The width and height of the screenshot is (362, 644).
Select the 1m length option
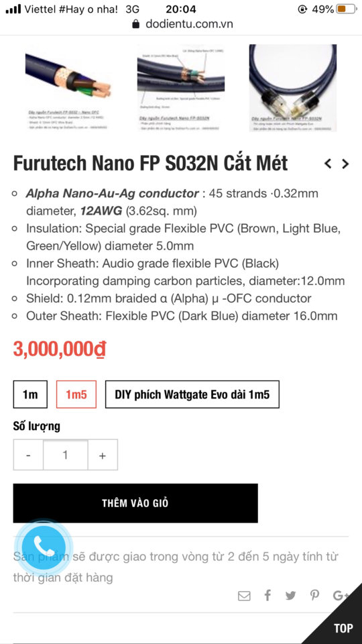30,394
